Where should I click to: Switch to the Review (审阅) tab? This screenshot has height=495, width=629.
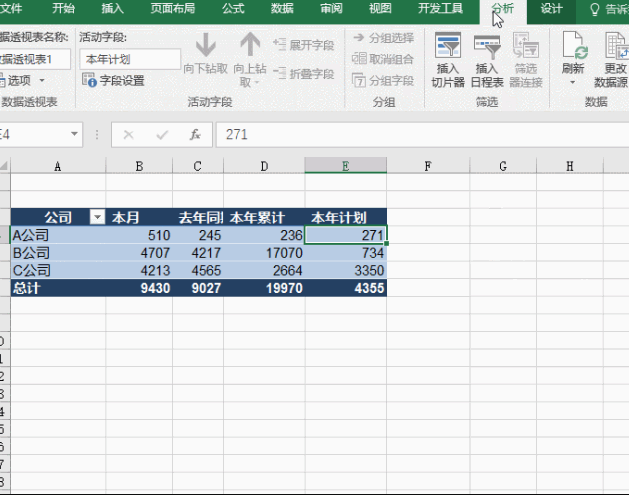[x=331, y=8]
